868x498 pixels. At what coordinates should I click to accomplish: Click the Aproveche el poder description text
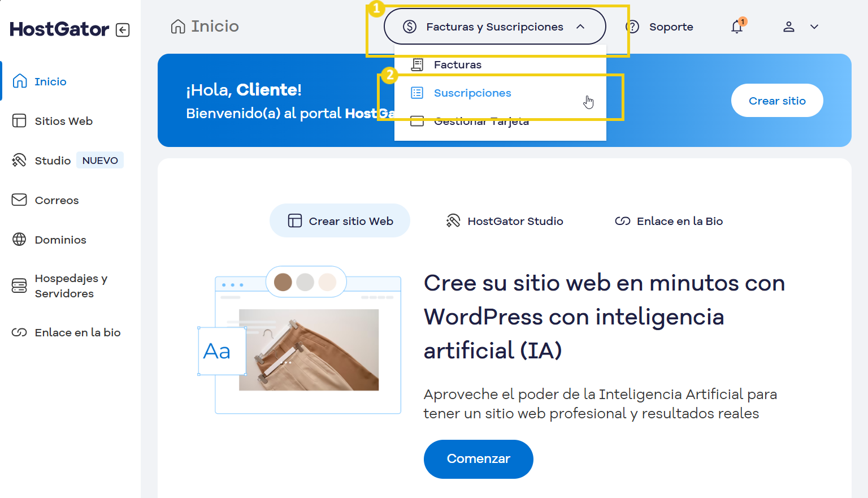600,404
